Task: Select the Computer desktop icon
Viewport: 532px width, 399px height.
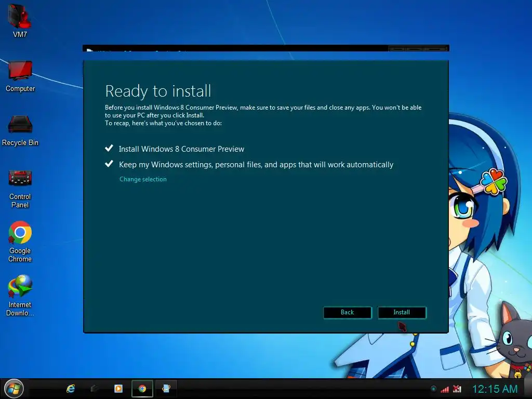Action: pos(20,76)
